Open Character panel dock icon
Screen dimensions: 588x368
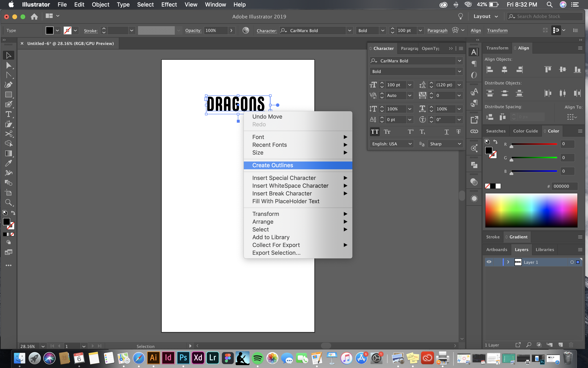474,52
